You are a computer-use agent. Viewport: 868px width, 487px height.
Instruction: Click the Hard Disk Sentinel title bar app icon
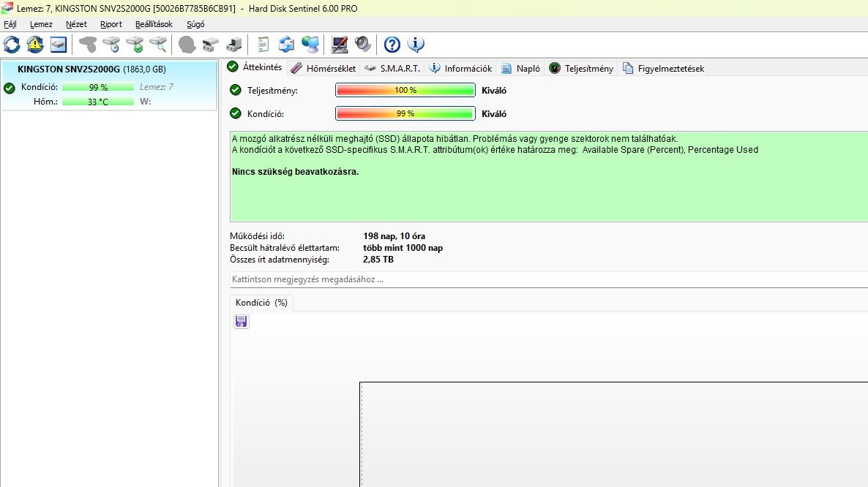(7, 8)
